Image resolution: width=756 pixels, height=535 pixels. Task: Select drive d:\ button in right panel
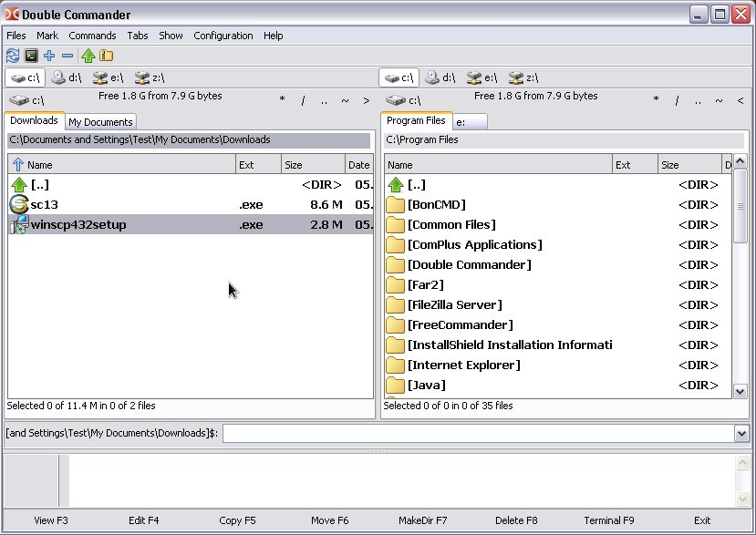440,77
